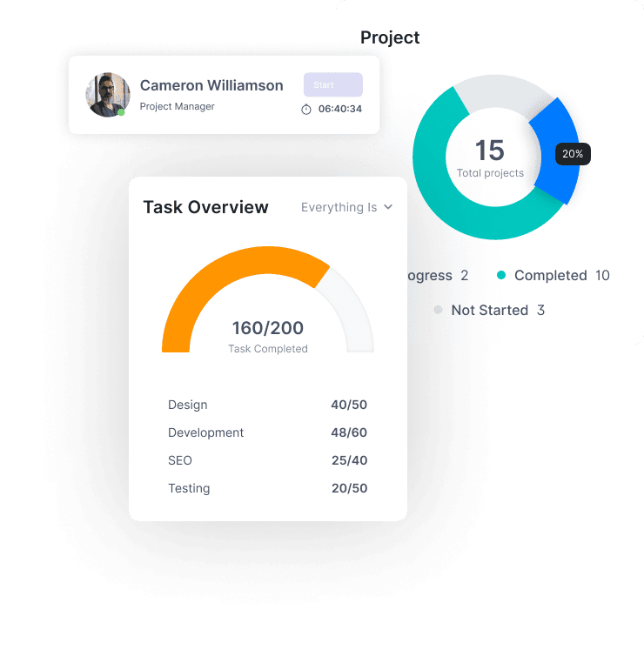Click Cameron Williamson's profile photo
Screen dimensions: 644x650
pos(107,94)
